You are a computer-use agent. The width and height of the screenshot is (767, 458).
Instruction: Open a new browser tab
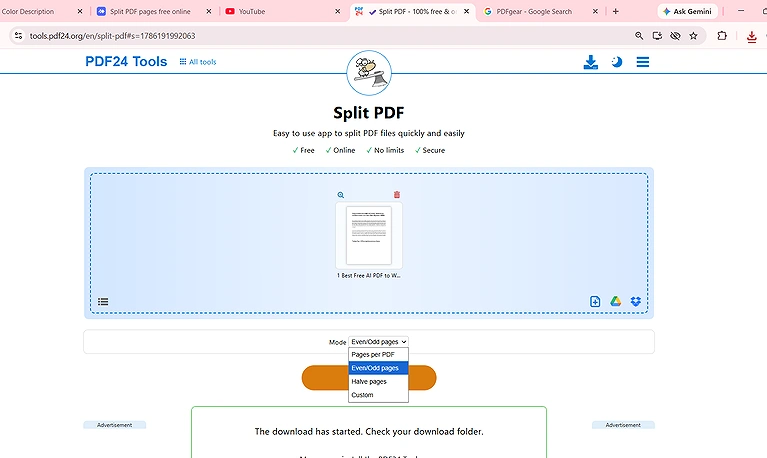point(615,11)
